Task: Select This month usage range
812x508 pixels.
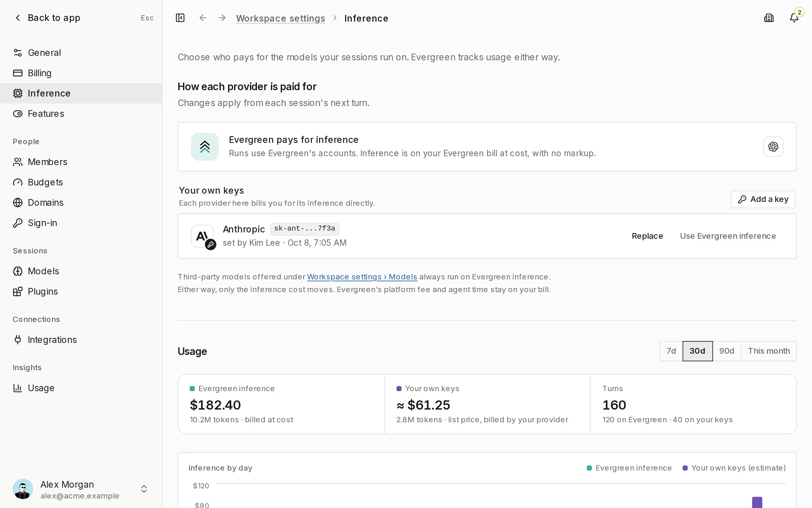Action: 769,351
